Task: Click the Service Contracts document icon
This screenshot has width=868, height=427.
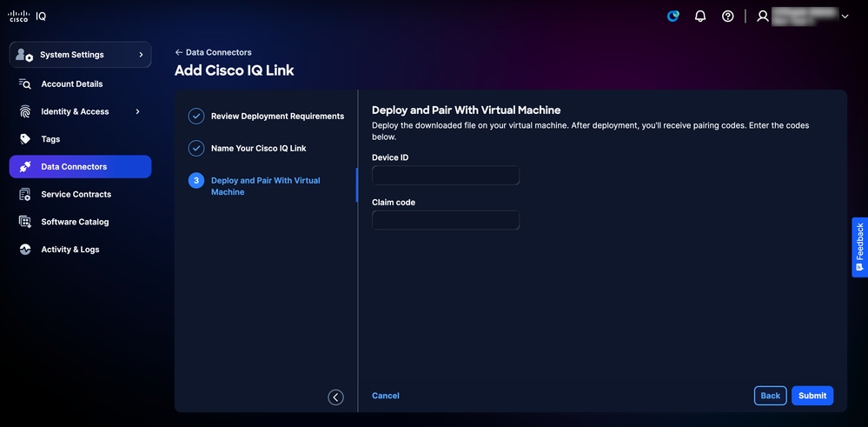Action: pos(25,195)
